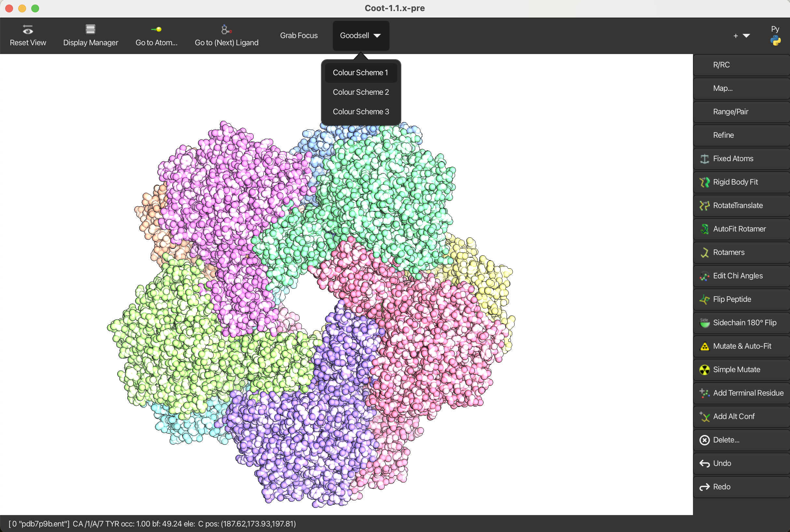The image size is (790, 532).
Task: Collapse the Goodsell dropdown
Action: (x=361, y=35)
